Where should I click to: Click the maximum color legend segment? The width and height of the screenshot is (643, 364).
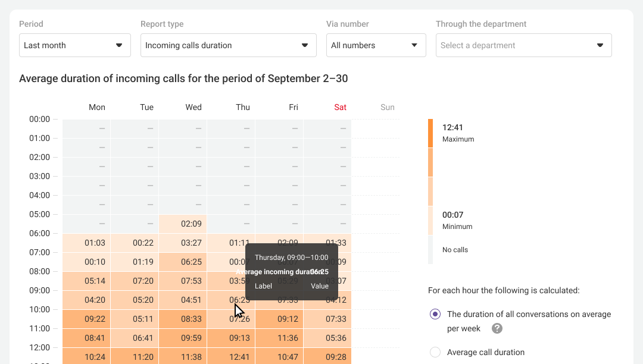[430, 133]
